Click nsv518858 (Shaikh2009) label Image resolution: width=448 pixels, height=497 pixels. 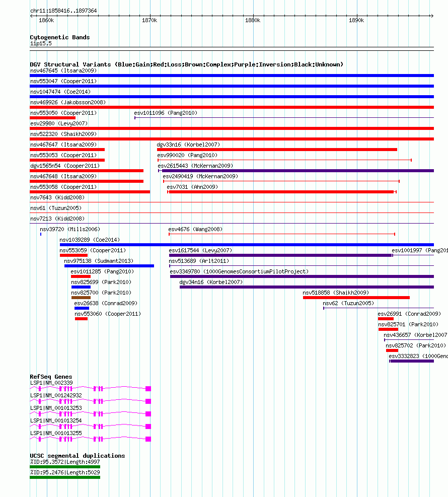coord(336,293)
